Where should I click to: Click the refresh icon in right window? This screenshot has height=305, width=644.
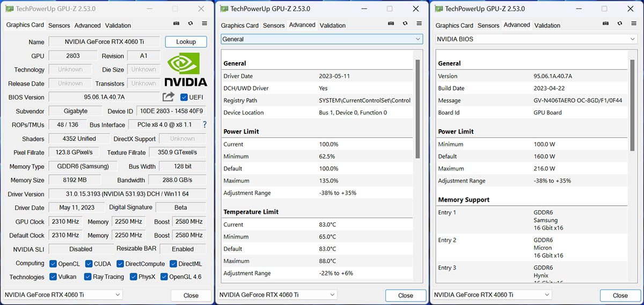tap(620, 24)
